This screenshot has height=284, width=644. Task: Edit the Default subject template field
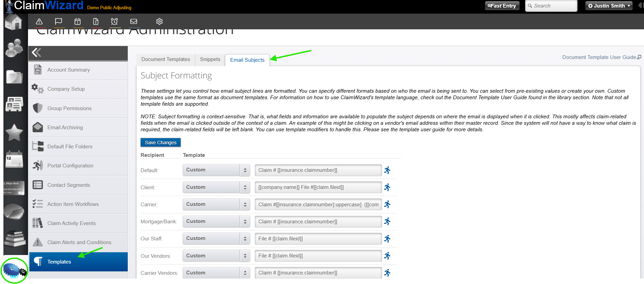coord(318,170)
